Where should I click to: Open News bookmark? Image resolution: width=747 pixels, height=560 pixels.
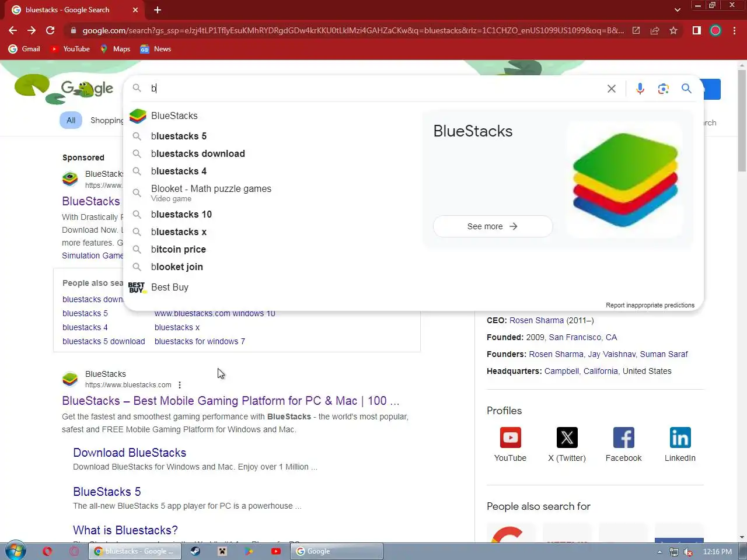coord(155,49)
